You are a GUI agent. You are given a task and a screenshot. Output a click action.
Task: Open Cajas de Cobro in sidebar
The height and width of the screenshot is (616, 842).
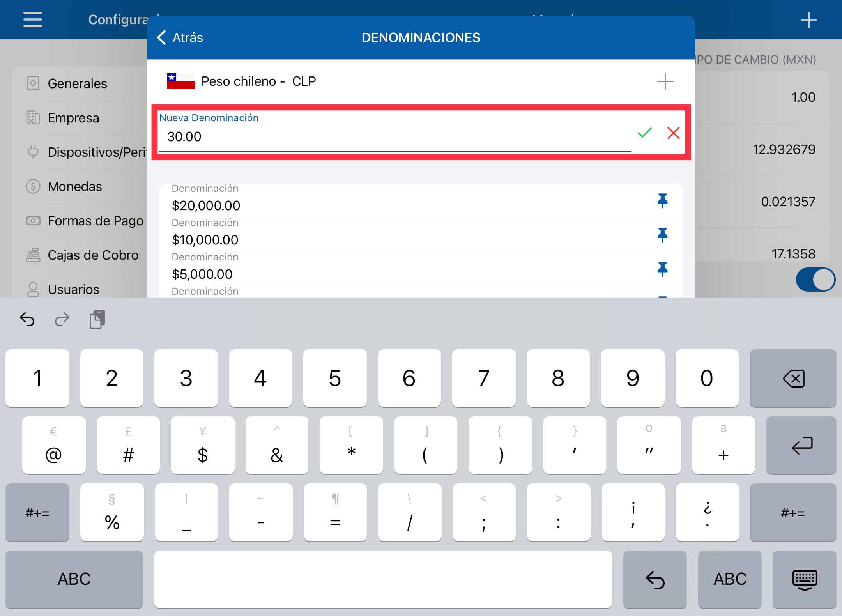click(x=80, y=255)
